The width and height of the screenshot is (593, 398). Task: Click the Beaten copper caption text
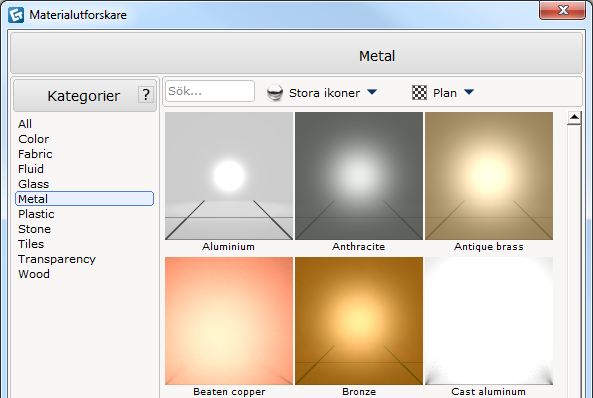(229, 392)
